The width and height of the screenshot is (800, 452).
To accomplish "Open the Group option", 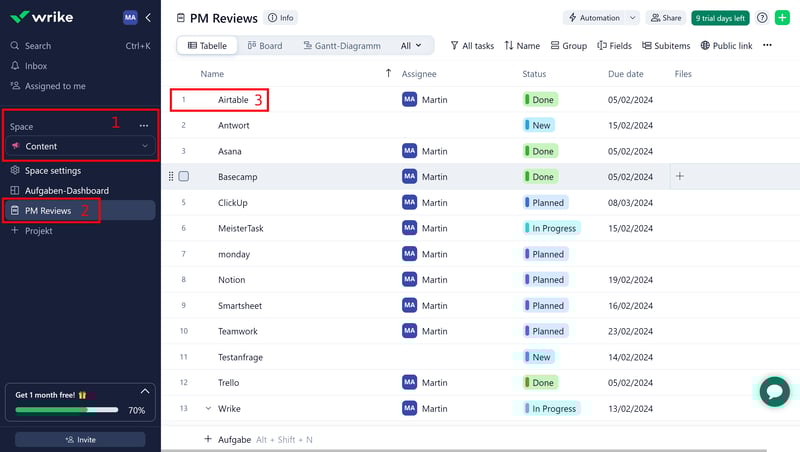I will coord(569,45).
